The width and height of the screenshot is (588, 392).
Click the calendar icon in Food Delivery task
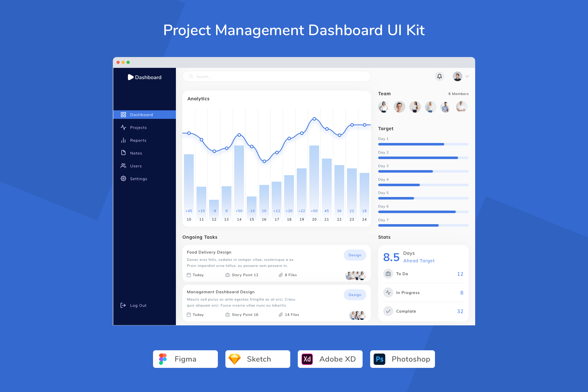coord(189,275)
